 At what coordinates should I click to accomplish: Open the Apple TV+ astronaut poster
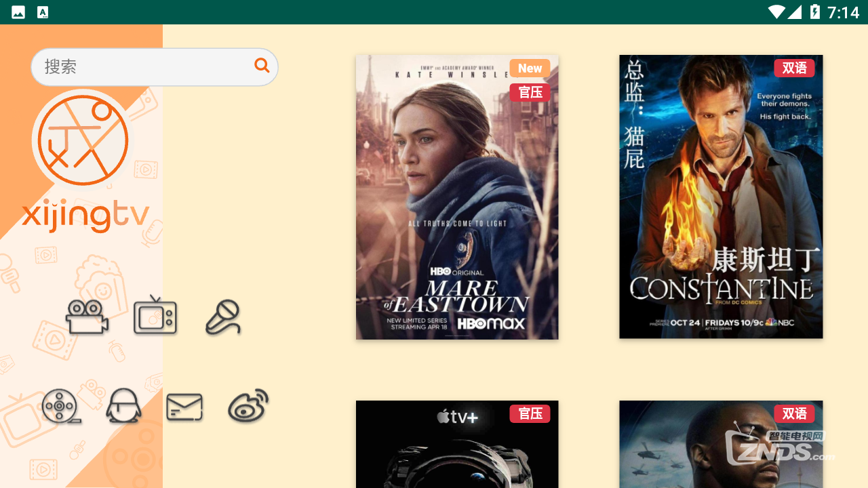(457, 444)
